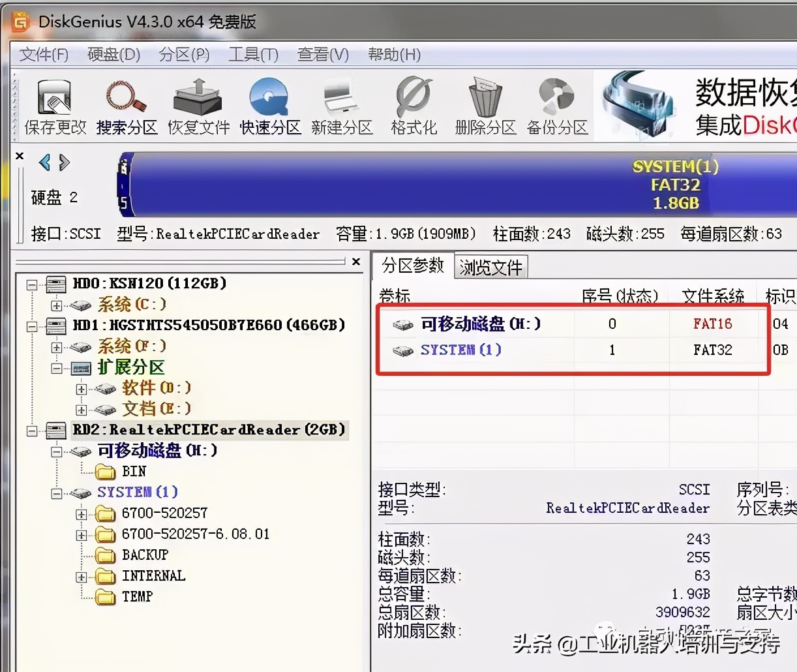Select the blue SYSTEM(1) FAT32 partition bar

463,185
